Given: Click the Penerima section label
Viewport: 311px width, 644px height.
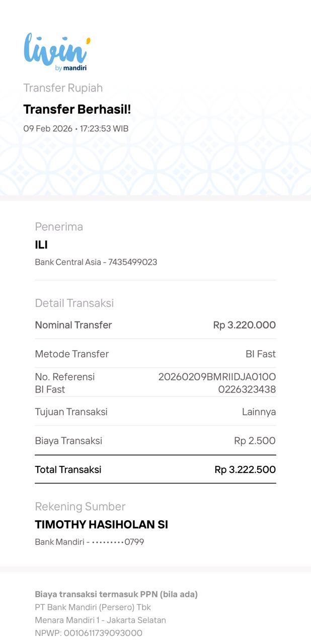Looking at the screenshot, I should click(59, 227).
